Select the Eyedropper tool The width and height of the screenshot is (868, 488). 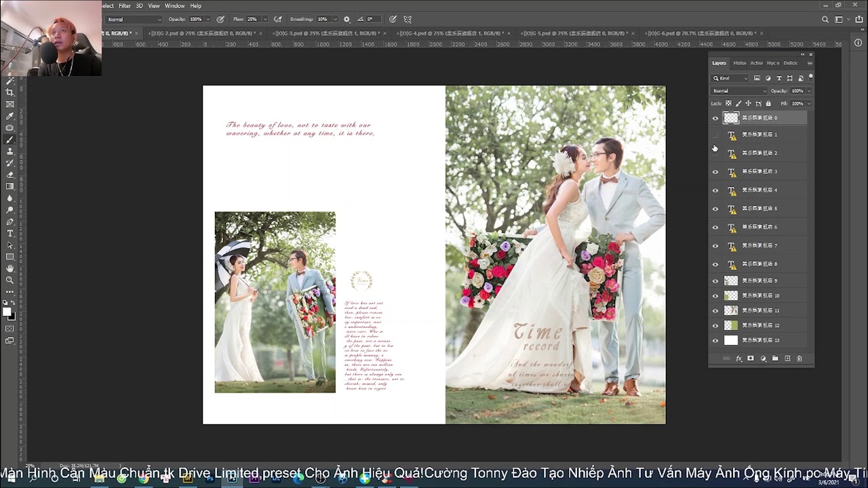[x=9, y=116]
